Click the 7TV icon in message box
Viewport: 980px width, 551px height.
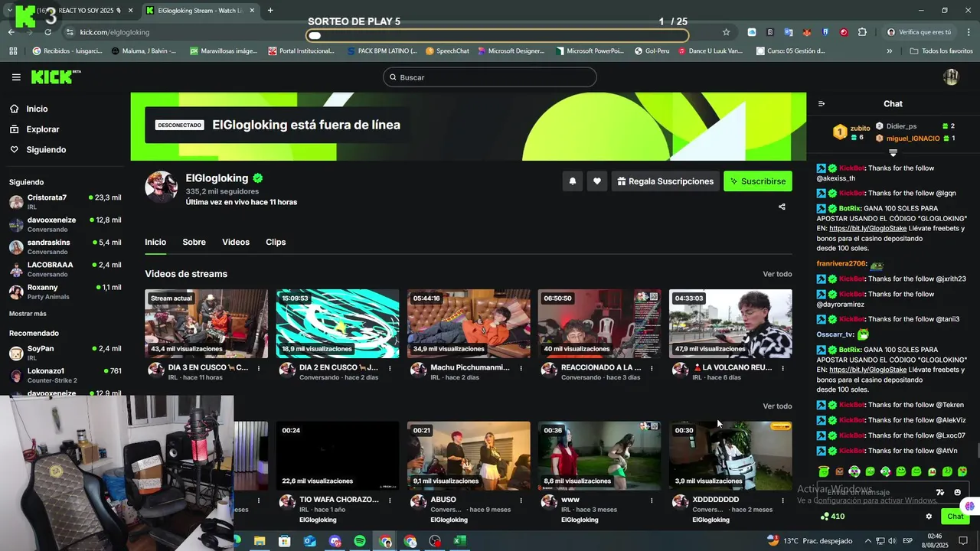pyautogui.click(x=940, y=492)
